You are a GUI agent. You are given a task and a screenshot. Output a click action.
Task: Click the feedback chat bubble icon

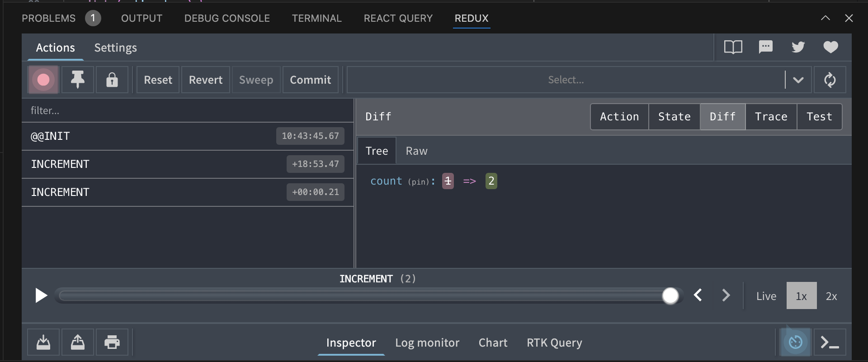[x=765, y=47]
